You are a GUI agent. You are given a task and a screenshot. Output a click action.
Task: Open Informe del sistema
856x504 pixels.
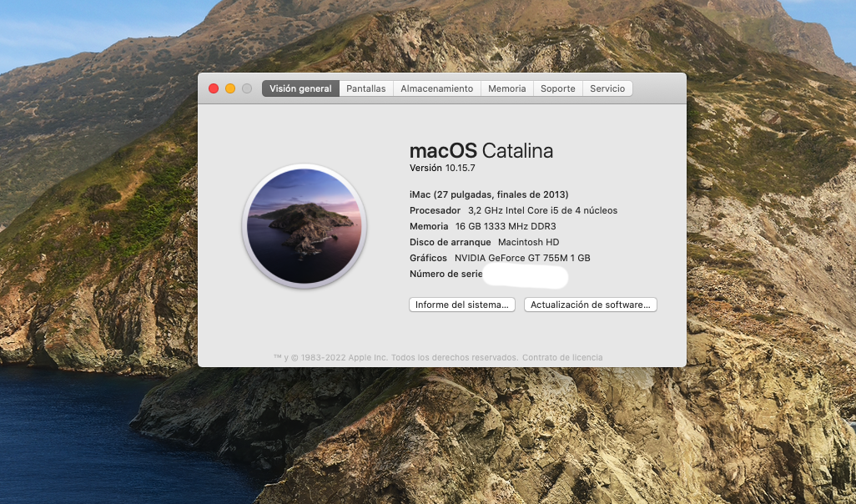(x=462, y=305)
